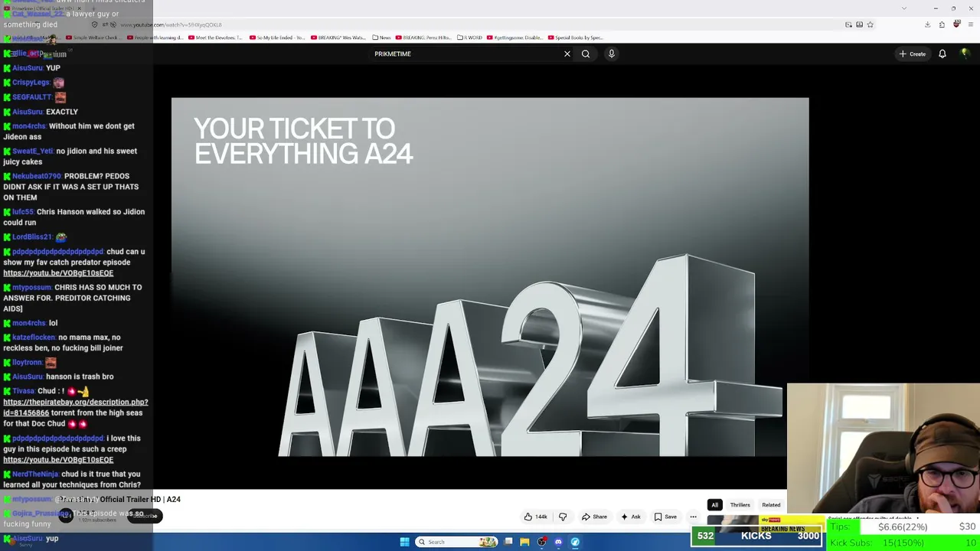Click chat username Tivasa
This screenshot has height=551, width=980.
pyautogui.click(x=23, y=391)
